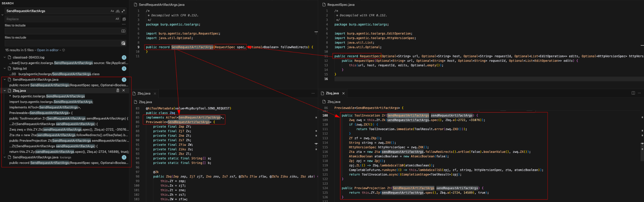Open result 'Zwq zwq = this.ZY.Zk(...'
Screen dimensions: 644x202
point(69,130)
